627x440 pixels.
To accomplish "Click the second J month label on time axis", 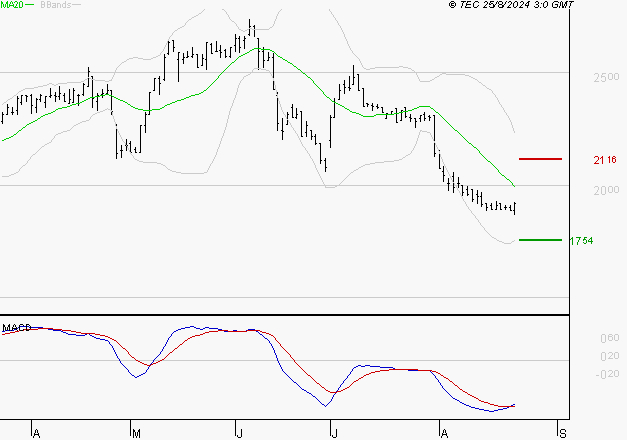I will (x=334, y=434).
